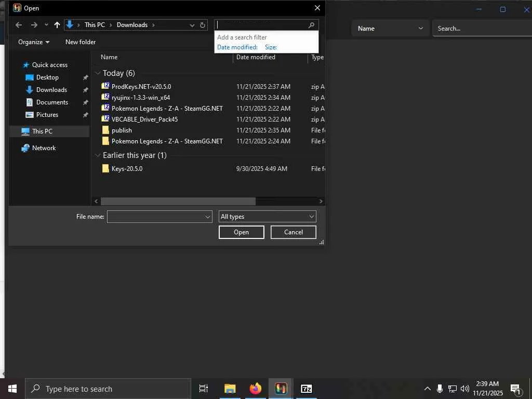Click the Cancel button

(x=293, y=232)
